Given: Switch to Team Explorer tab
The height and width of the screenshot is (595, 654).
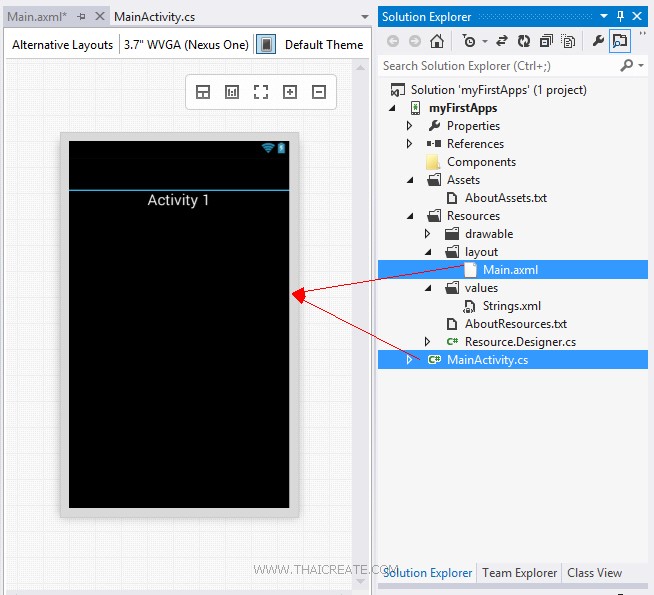Looking at the screenshot, I should point(519,573).
